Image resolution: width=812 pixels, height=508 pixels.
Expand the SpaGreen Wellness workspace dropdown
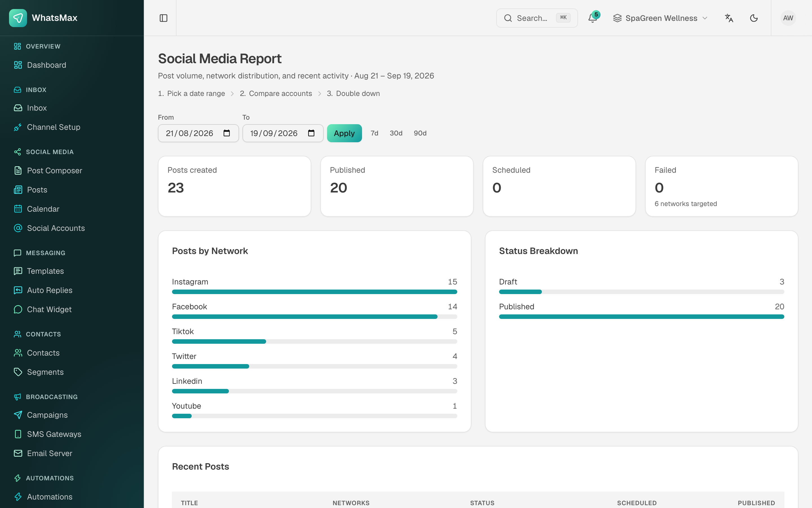660,18
